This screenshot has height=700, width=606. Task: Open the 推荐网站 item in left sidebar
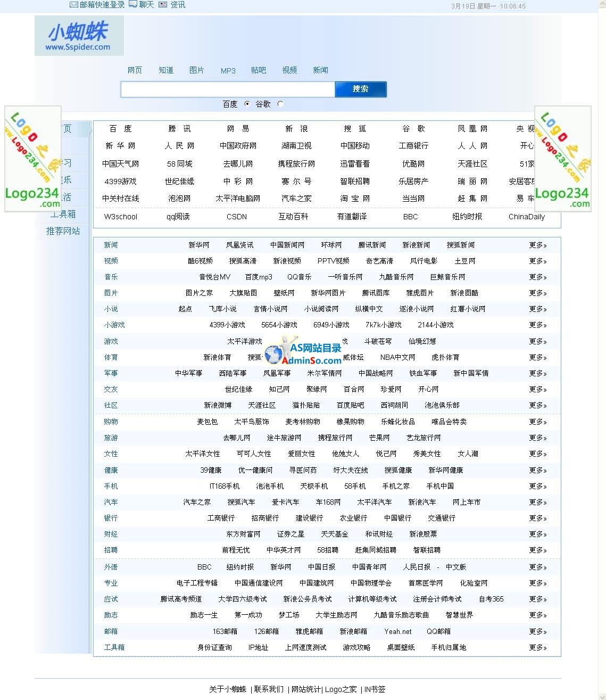pyautogui.click(x=63, y=231)
